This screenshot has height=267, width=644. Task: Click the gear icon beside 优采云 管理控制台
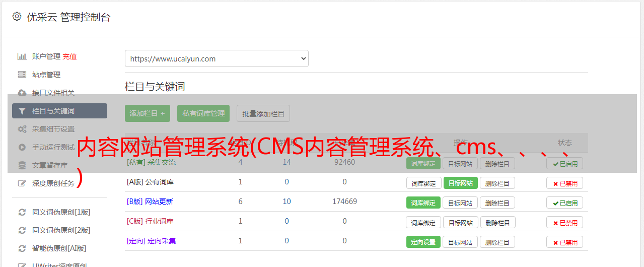point(17,17)
